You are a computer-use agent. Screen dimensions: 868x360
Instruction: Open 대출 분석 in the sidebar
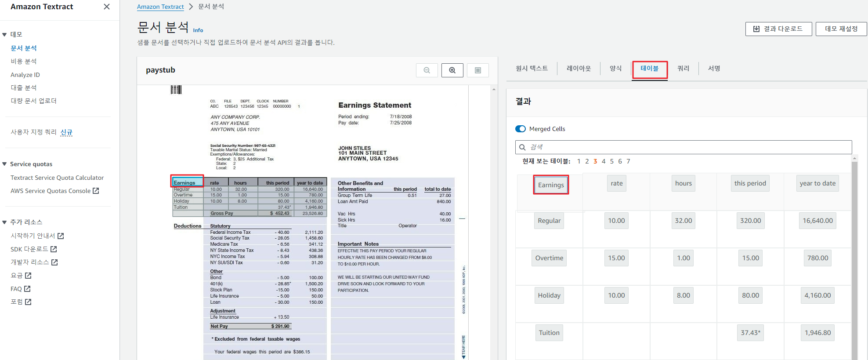[24, 87]
